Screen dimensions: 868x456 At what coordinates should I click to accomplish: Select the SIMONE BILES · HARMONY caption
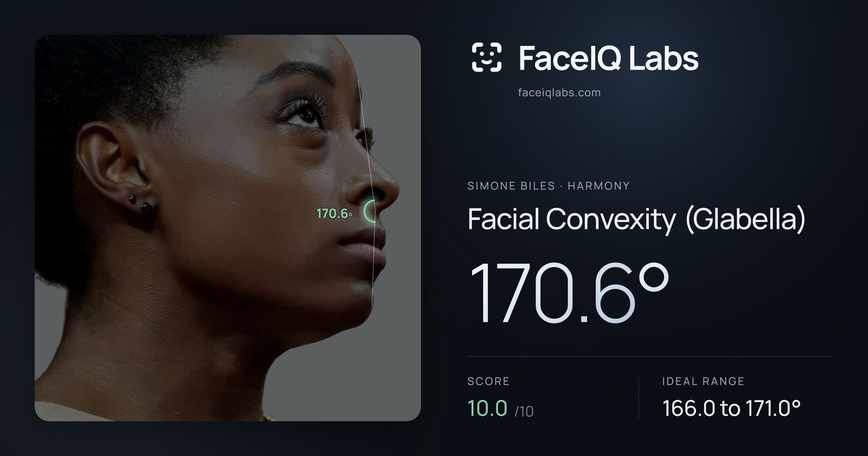pyautogui.click(x=548, y=186)
